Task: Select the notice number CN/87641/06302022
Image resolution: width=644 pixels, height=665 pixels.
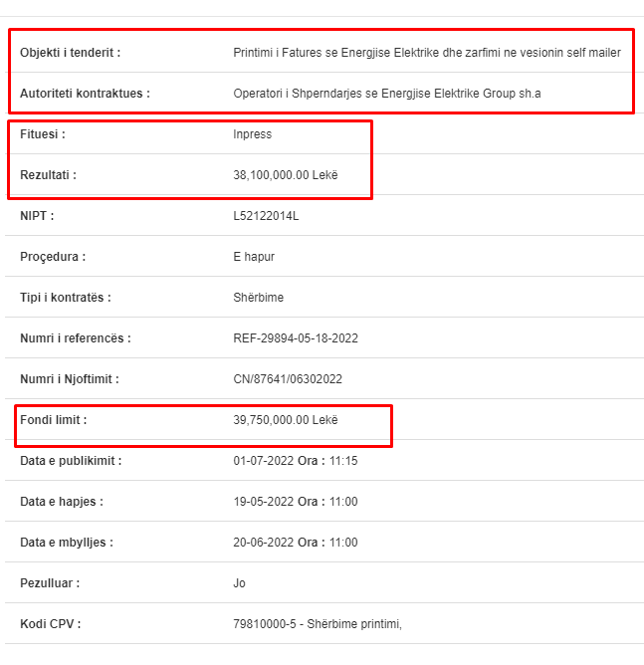Action: coord(288,379)
